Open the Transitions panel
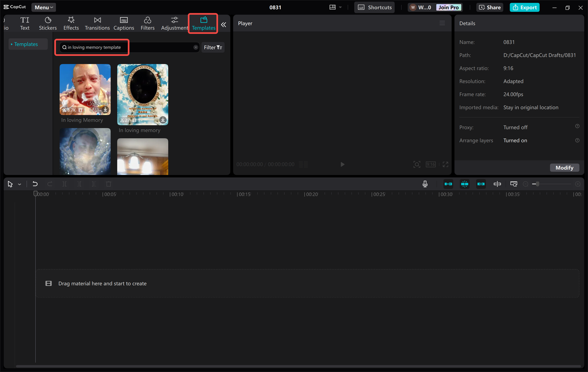The image size is (588, 372). coord(97,23)
